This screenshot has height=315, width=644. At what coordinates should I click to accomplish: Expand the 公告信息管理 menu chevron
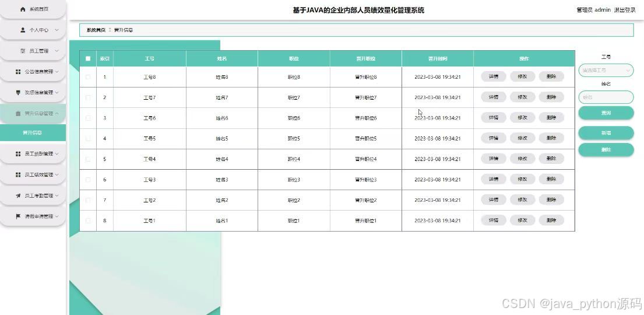57,72
